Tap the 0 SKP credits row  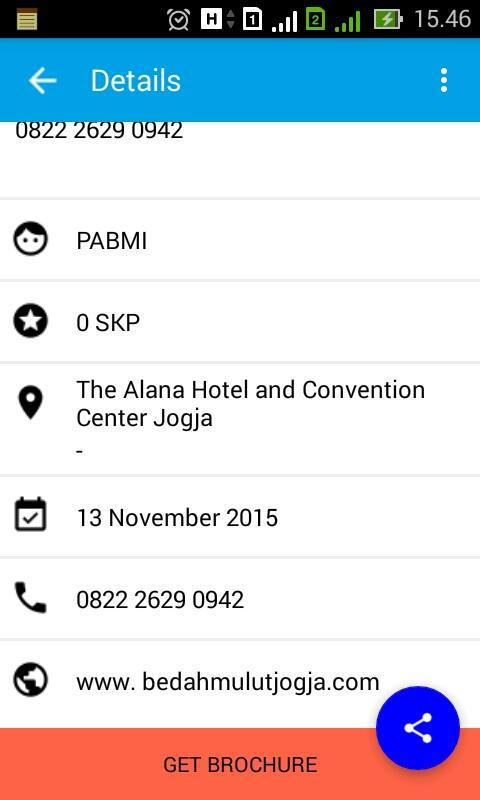click(x=240, y=322)
